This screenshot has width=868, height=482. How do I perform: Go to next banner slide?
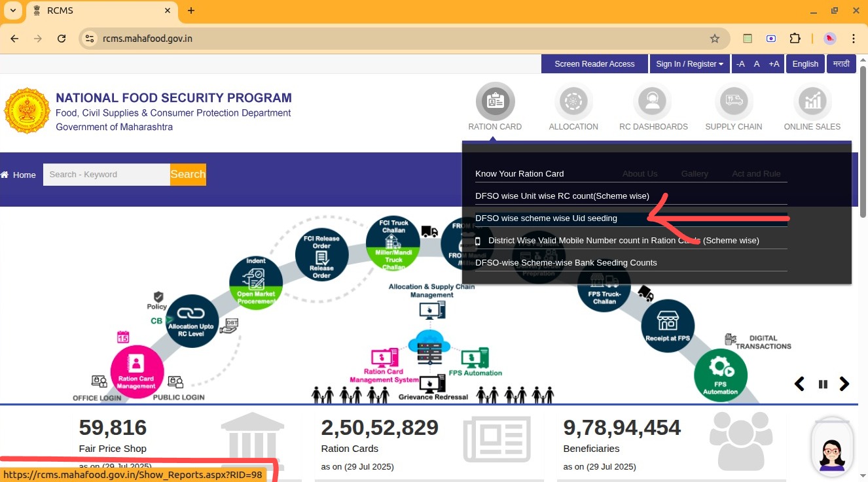(x=844, y=385)
